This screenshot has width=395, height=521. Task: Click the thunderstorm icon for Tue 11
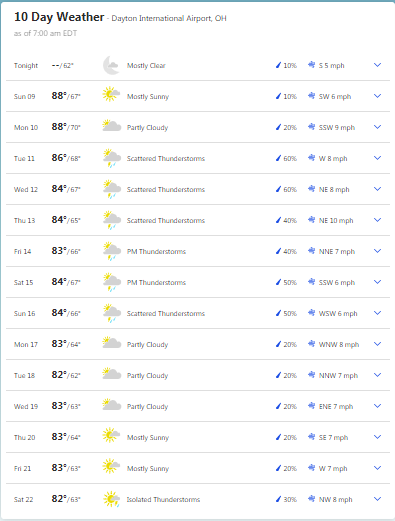(x=112, y=158)
